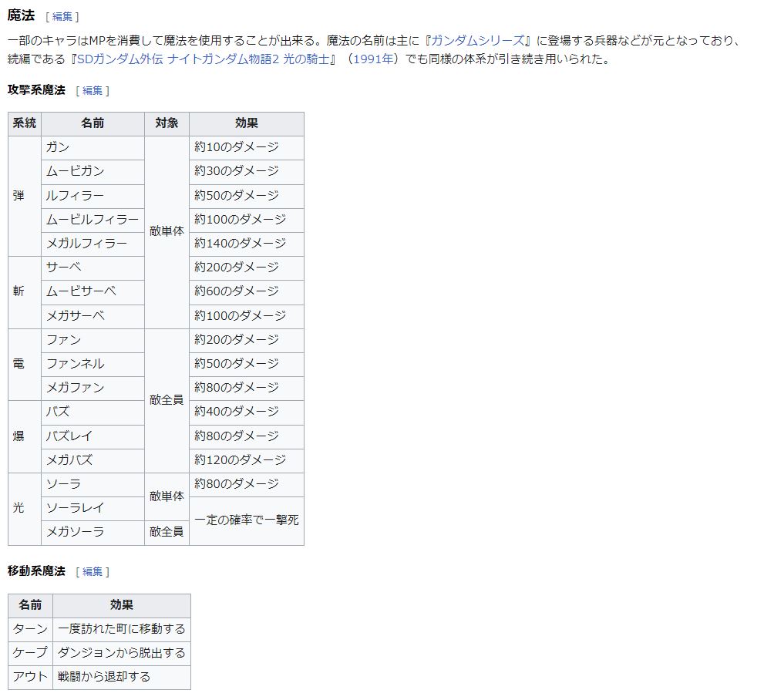Screen dimensions: 764x700
Task: Select the ムービルフィラー spell name cell
Action: point(93,220)
